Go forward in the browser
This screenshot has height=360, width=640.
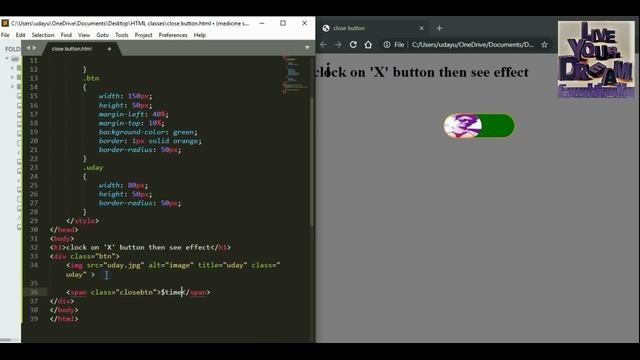click(x=338, y=45)
